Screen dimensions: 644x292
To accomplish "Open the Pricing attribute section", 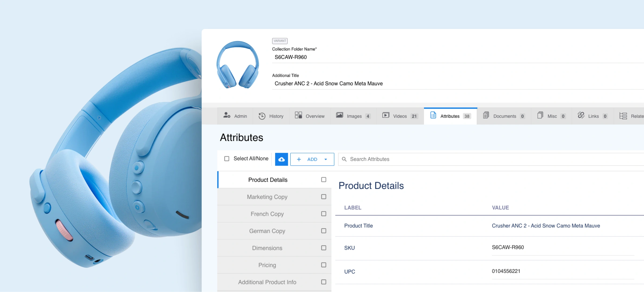I will 267,265.
